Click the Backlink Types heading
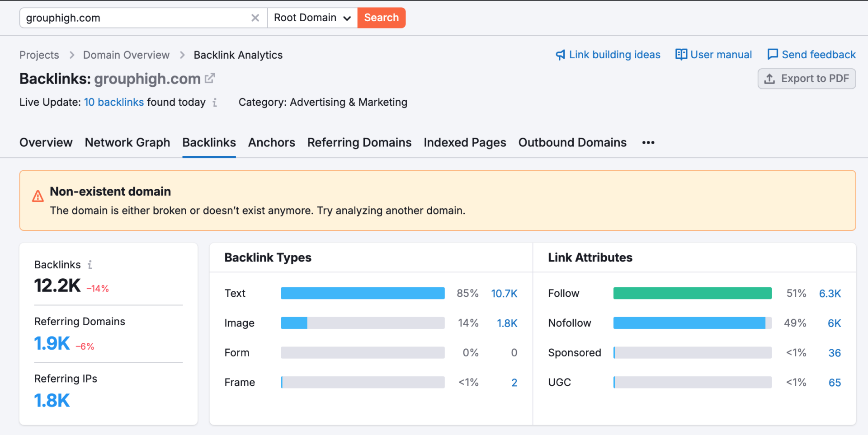This screenshot has height=435, width=868. [268, 257]
